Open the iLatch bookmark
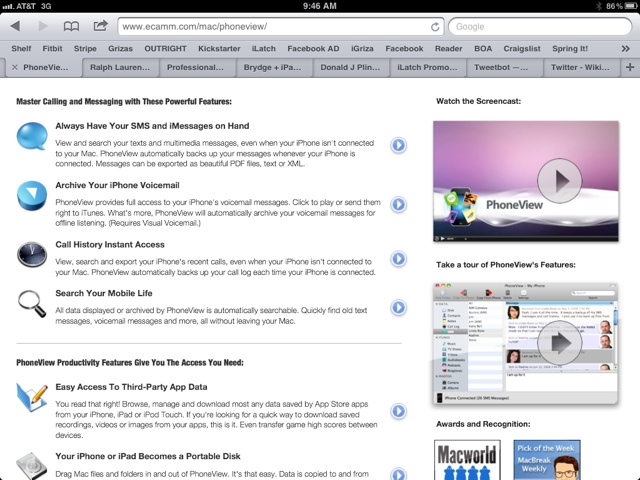Screen dimensions: 640x480 tap(264, 49)
